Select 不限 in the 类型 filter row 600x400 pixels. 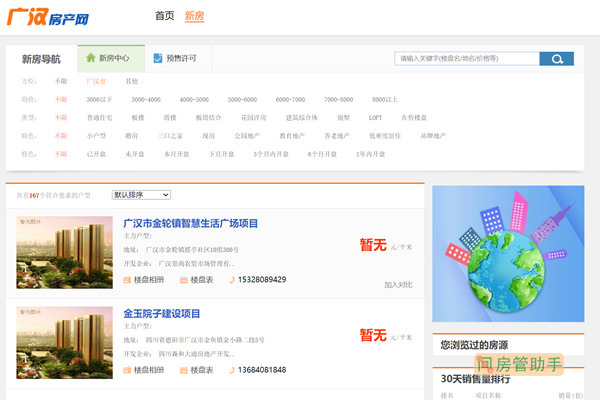coord(61,118)
